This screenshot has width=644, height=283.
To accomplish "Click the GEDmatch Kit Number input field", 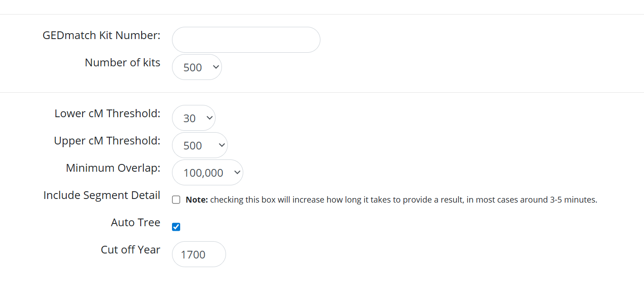I will (x=246, y=40).
